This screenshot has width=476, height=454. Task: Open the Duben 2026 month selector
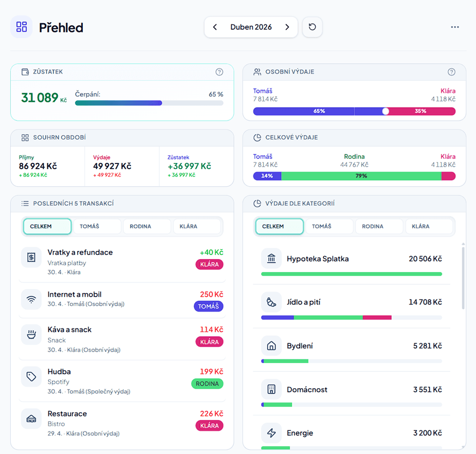point(251,27)
